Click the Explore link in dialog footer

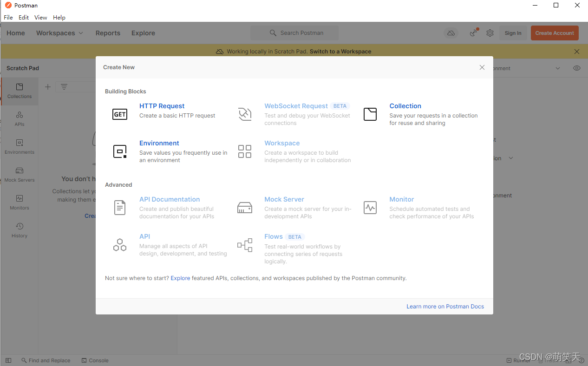(180, 278)
